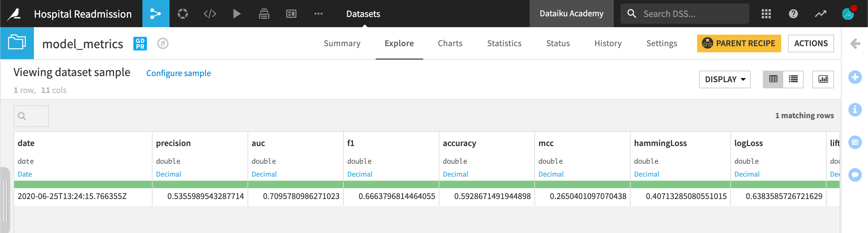Open the Lab circular icon
Image resolution: width=868 pixels, height=233 pixels.
pos(183,14)
